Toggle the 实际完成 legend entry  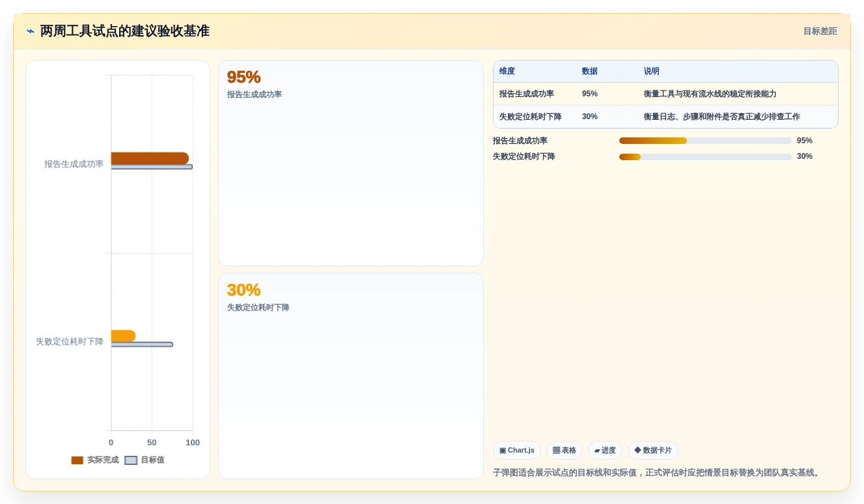pyautogui.click(x=95, y=460)
